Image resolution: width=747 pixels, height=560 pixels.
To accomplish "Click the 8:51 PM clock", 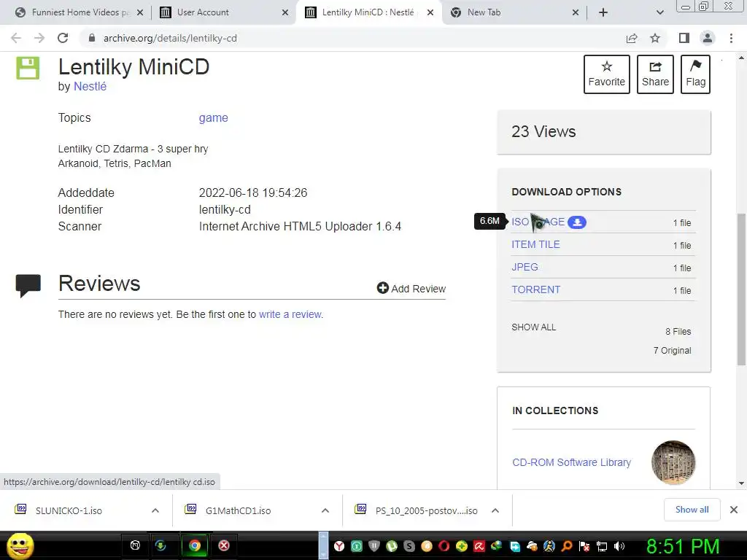I will [683, 546].
